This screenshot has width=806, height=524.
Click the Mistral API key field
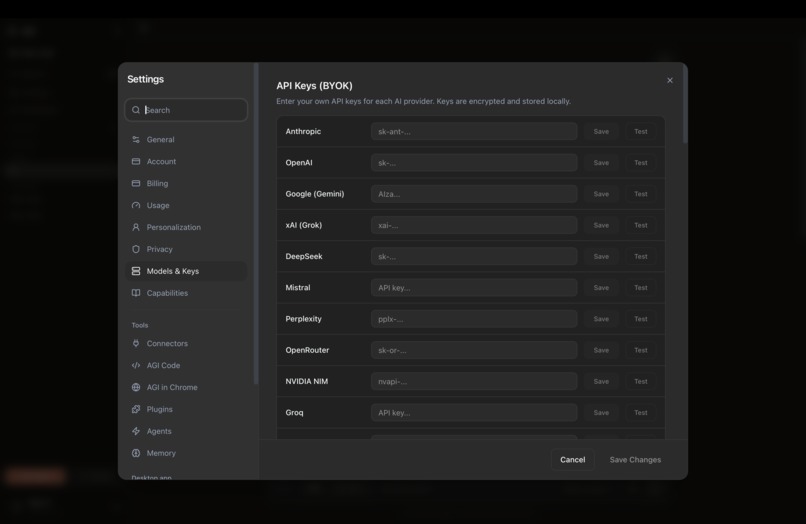474,287
